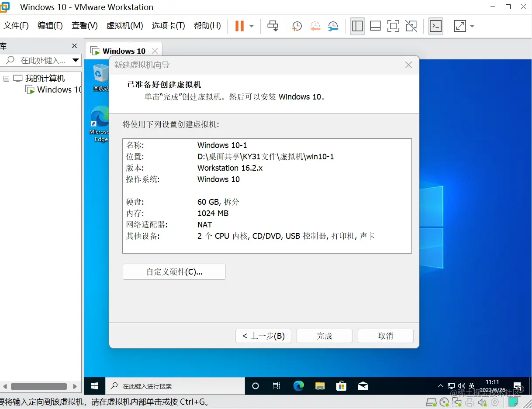
Task: Open Snapshot Manager wrench-clock icon
Action: point(333,26)
